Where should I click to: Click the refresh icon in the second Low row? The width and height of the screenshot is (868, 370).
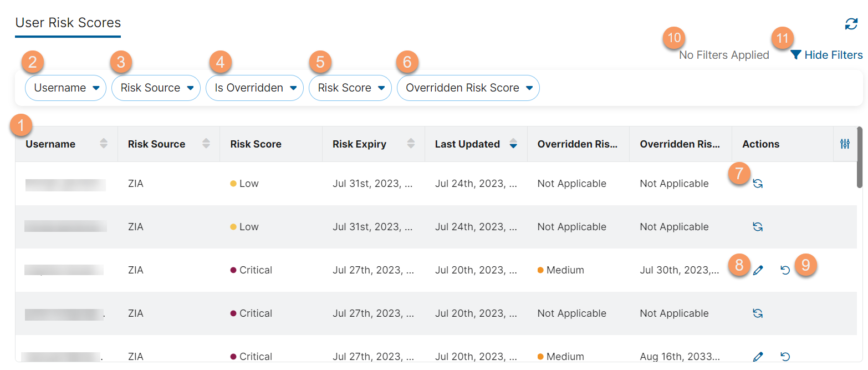[758, 226]
